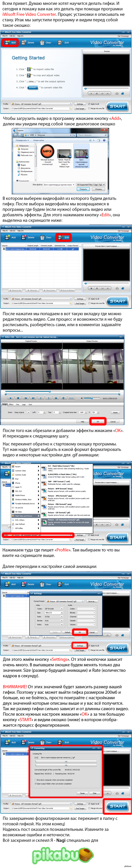Choose Apple TV in the profile menu
The height and width of the screenshot is (868, 132).
point(18,487)
